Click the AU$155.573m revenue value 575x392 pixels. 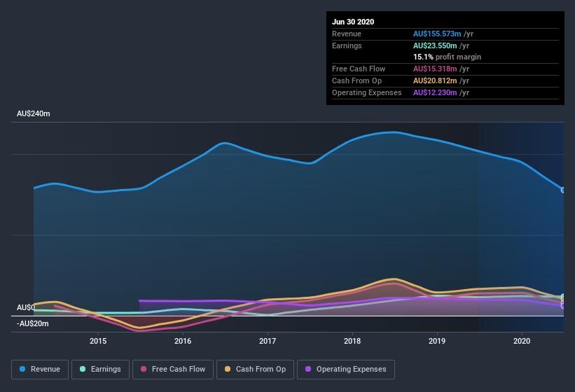(437, 34)
